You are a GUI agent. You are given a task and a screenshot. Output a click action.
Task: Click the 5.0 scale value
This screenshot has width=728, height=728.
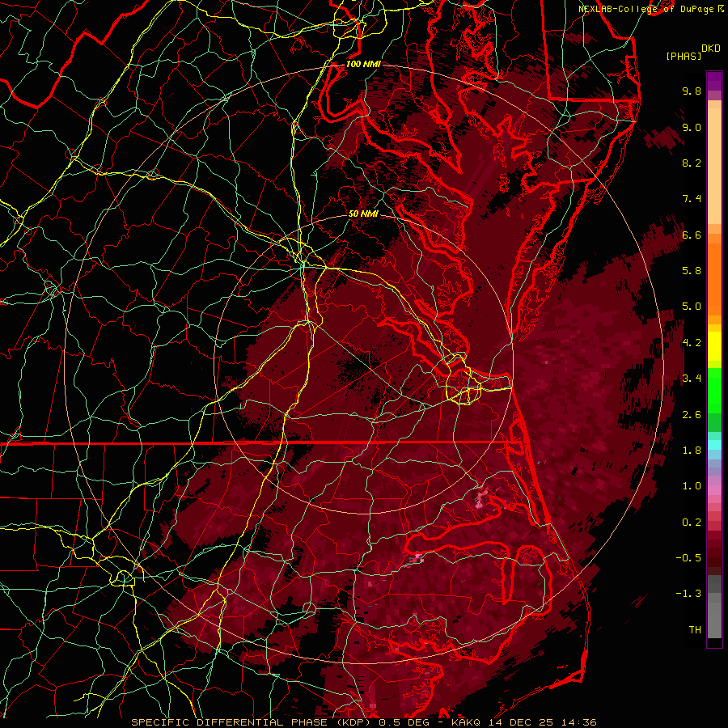click(692, 307)
